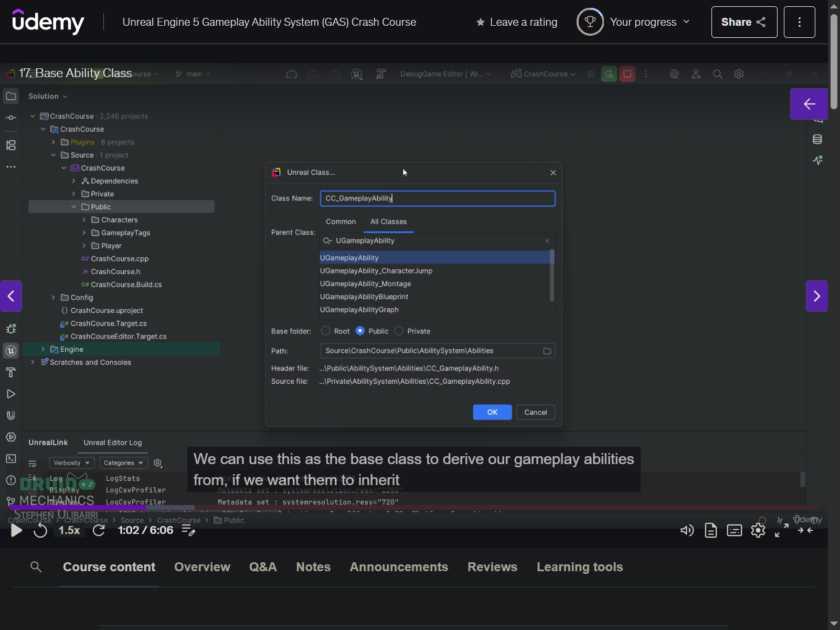The height and width of the screenshot is (630, 840).
Task: Click the Share button
Action: click(744, 22)
